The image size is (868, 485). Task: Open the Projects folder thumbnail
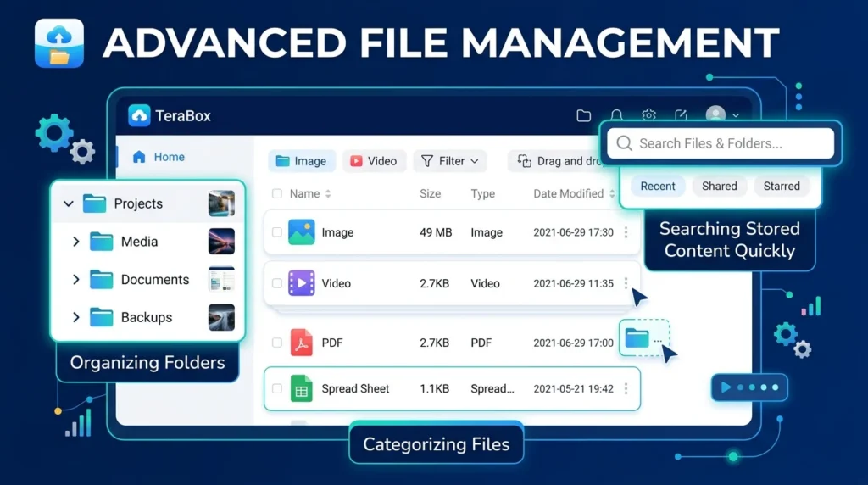pos(221,203)
